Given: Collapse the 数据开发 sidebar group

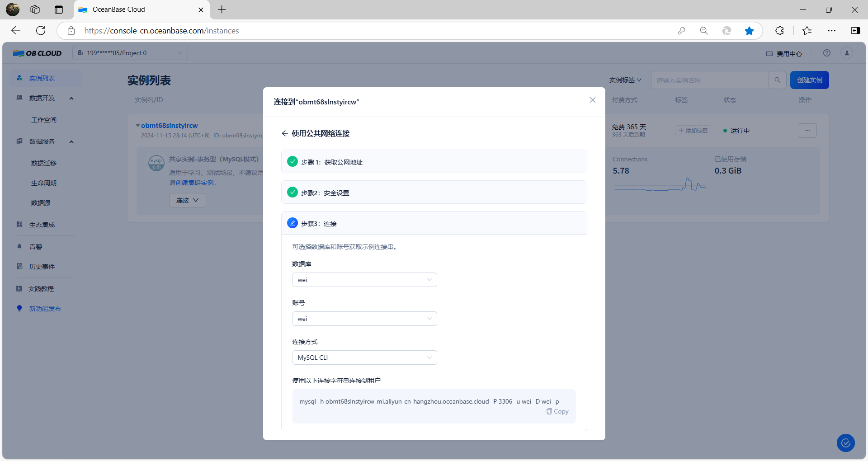Looking at the screenshot, I should (71, 98).
